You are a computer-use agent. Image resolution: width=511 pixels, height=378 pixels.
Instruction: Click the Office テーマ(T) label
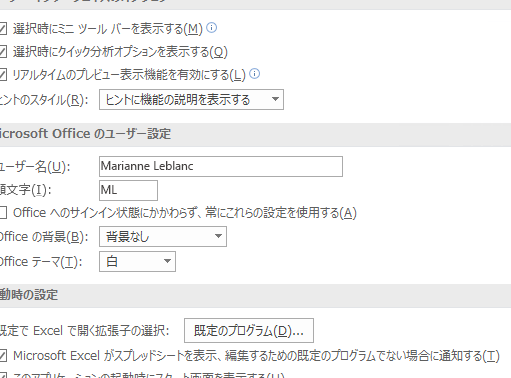pyautogui.click(x=41, y=262)
